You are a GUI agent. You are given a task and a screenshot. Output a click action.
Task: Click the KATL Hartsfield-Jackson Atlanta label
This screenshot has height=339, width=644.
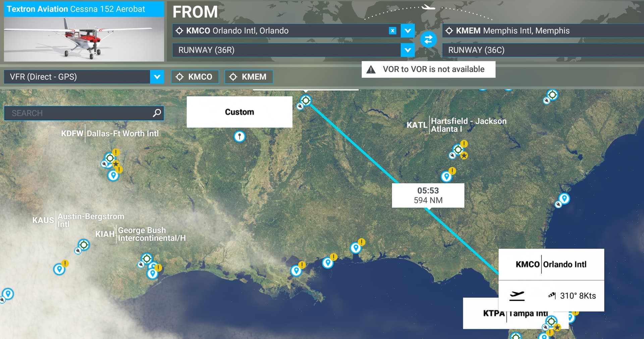pos(457,125)
